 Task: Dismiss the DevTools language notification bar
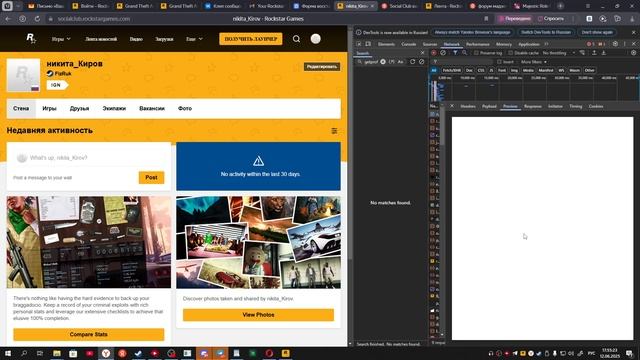(x=634, y=32)
